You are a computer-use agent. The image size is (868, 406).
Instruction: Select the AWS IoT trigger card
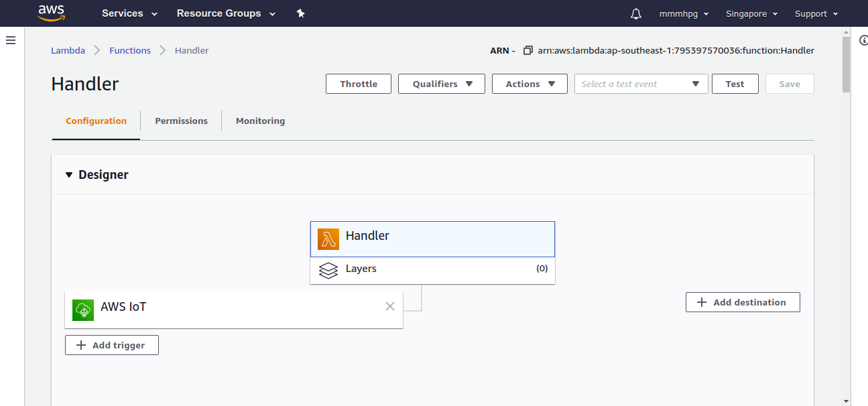(x=234, y=310)
